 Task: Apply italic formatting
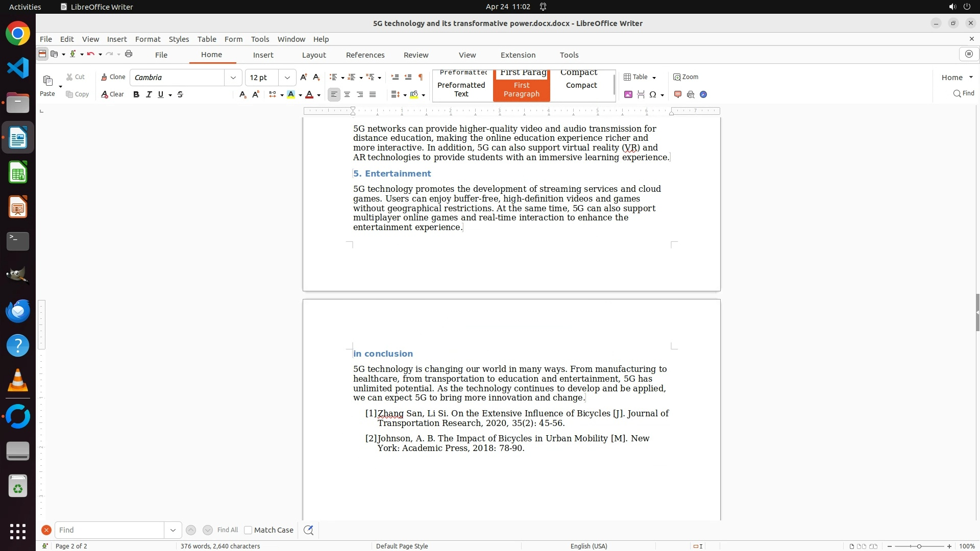click(149, 94)
